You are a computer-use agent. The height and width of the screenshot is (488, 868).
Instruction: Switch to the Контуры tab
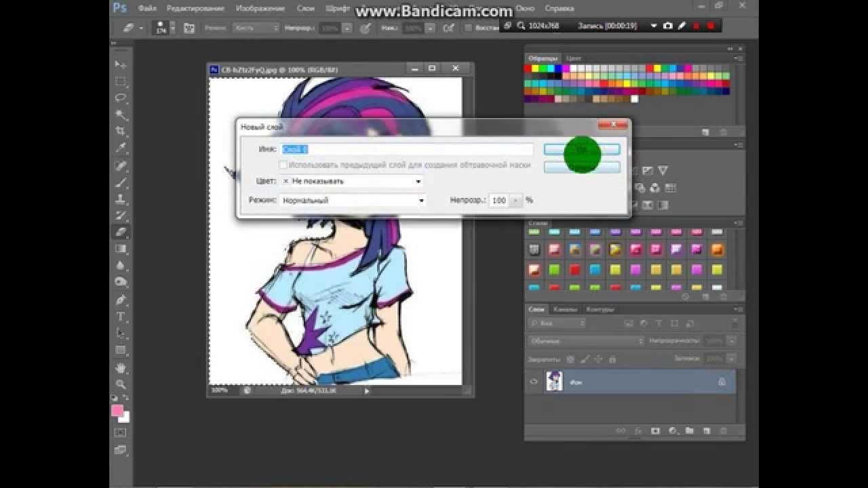[x=599, y=309]
